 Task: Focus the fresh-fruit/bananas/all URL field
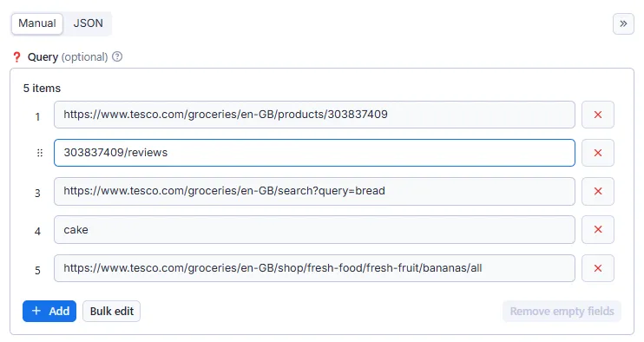314,268
